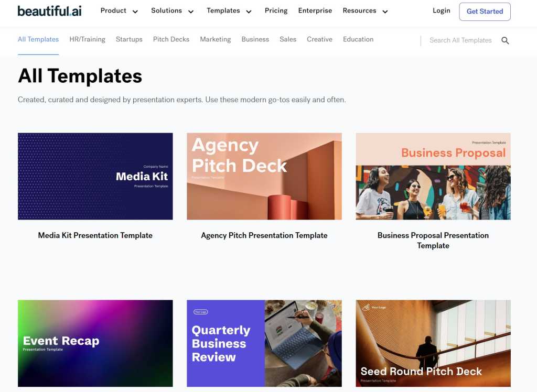Click the Login link
The width and height of the screenshot is (537, 392).
(x=442, y=10)
